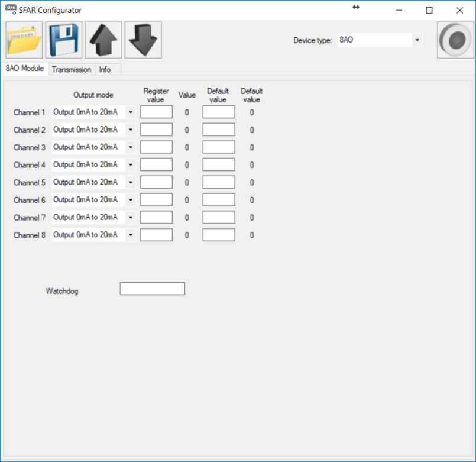Screen dimensions: 476x462
Task: Switch to the Info tab
Action: [x=105, y=70]
